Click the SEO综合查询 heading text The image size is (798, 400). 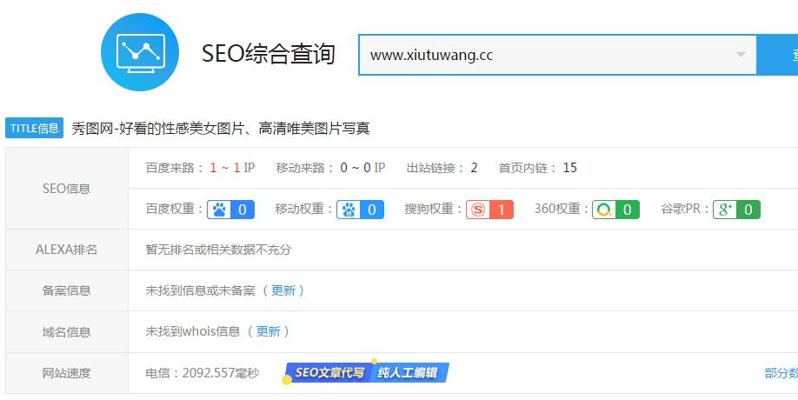click(268, 53)
